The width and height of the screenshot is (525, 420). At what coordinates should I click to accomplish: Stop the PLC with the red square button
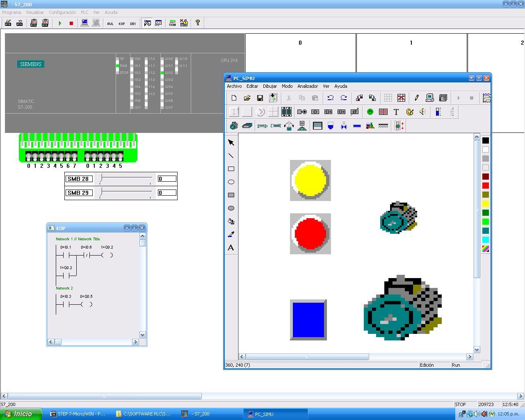click(71, 23)
